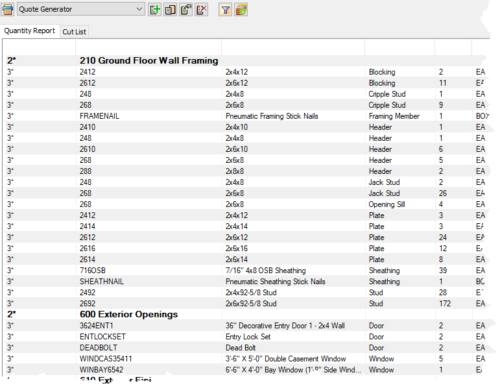The width and height of the screenshot is (500, 390).
Task: Click the SHEATHNAIL item code
Action: point(101,281)
